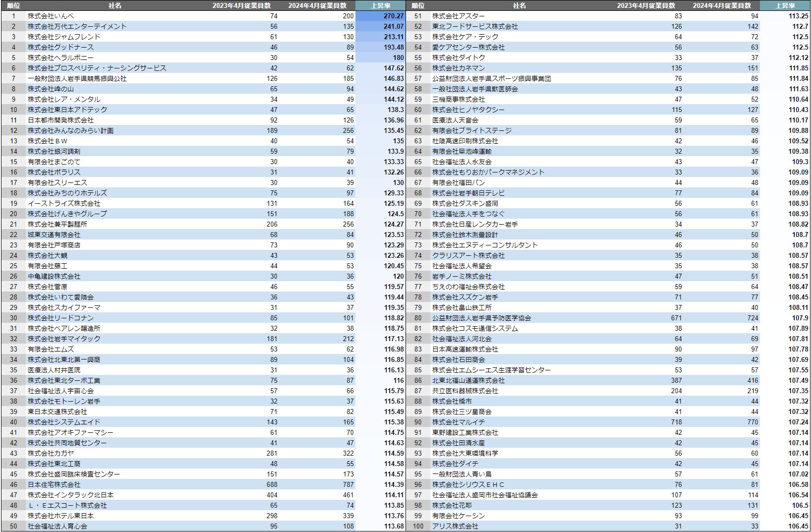
Task: Select 株式会社ダスキン盛岡
Action: [465, 203]
